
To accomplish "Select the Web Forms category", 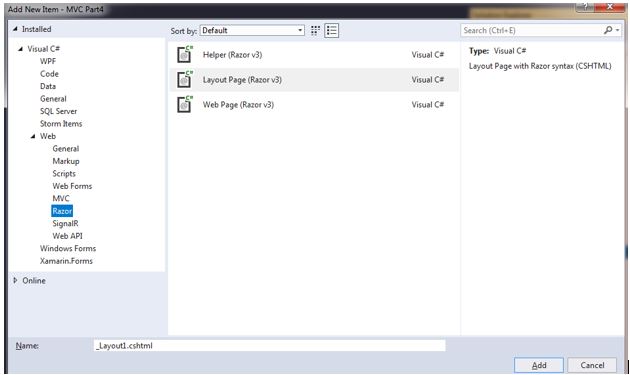I will [72, 186].
